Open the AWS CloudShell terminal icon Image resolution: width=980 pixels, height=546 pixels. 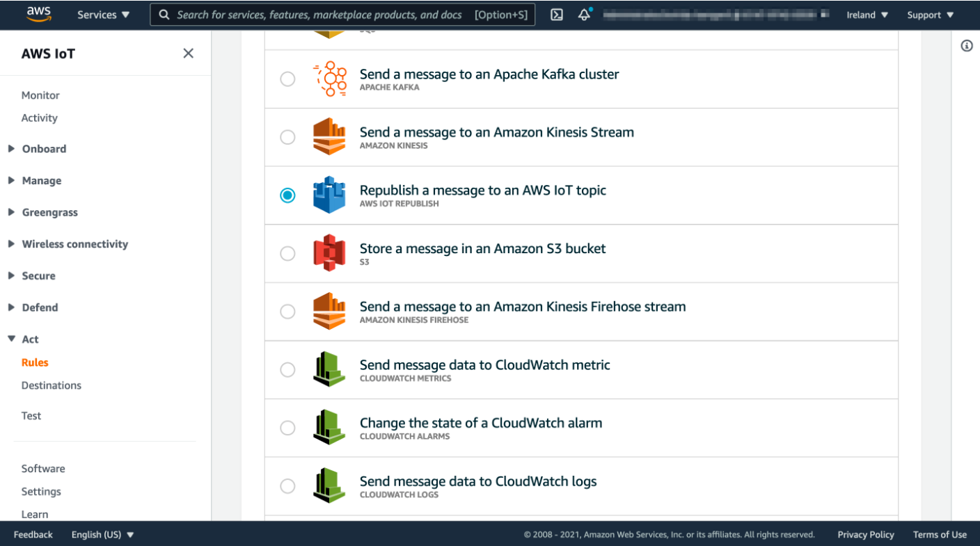point(557,15)
